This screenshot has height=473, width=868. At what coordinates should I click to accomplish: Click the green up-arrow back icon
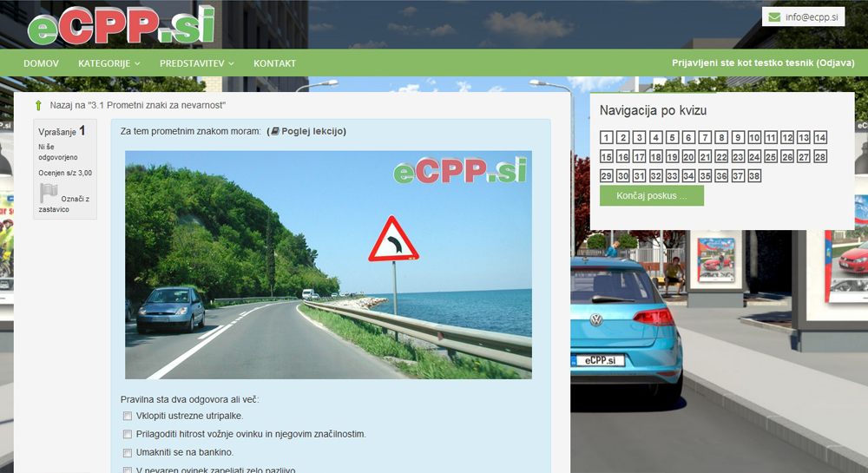38,105
